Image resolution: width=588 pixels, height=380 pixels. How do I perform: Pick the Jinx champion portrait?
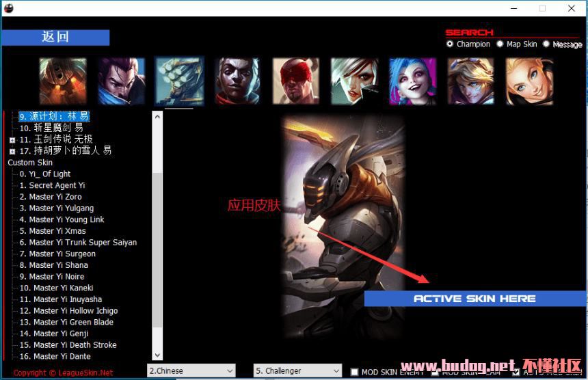(x=413, y=81)
